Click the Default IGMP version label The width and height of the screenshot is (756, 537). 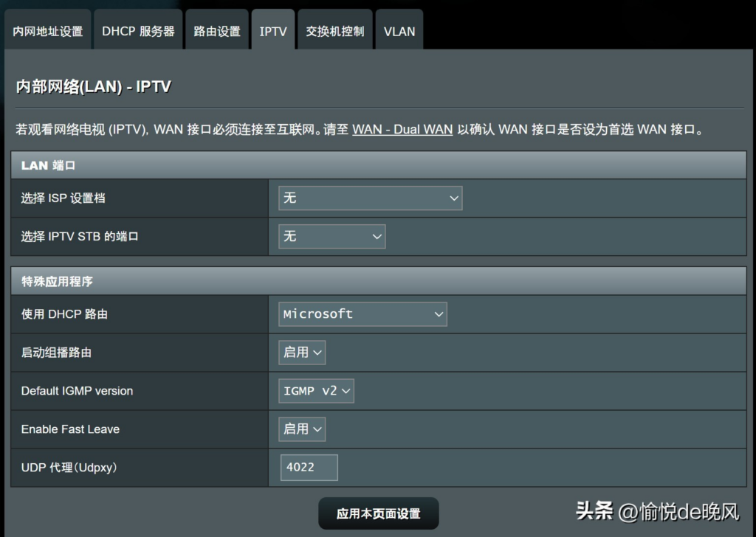pyautogui.click(x=77, y=391)
